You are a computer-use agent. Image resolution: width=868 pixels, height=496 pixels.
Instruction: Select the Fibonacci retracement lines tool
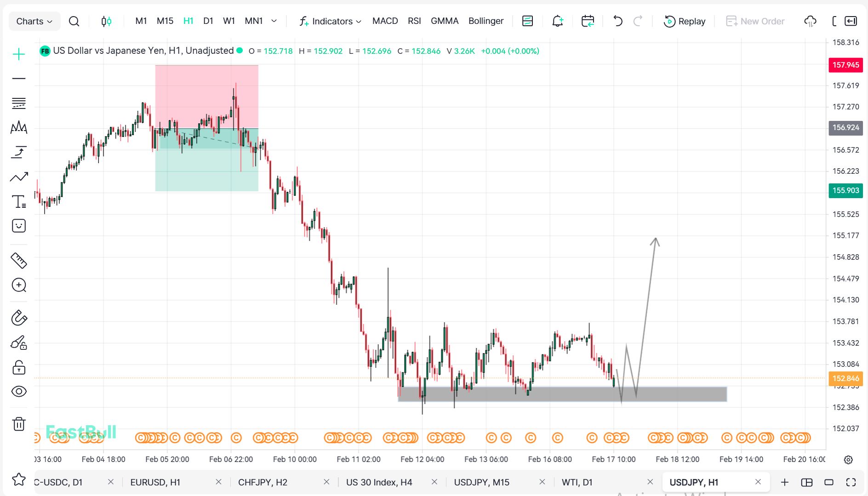click(19, 103)
